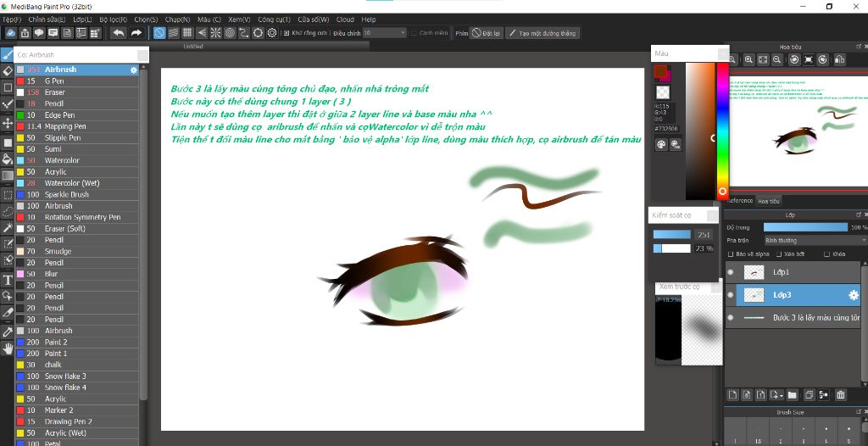Select the Text tool
The width and height of the screenshot is (868, 446).
7,279
